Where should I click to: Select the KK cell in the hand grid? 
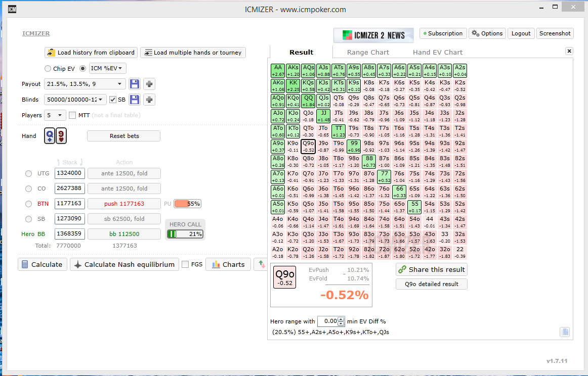[293, 86]
